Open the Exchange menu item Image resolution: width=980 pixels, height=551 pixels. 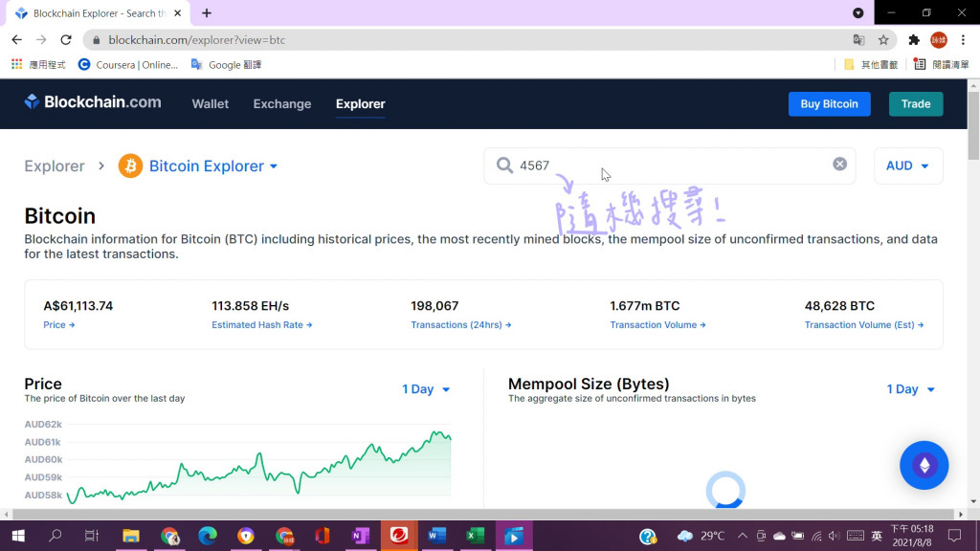[282, 104]
